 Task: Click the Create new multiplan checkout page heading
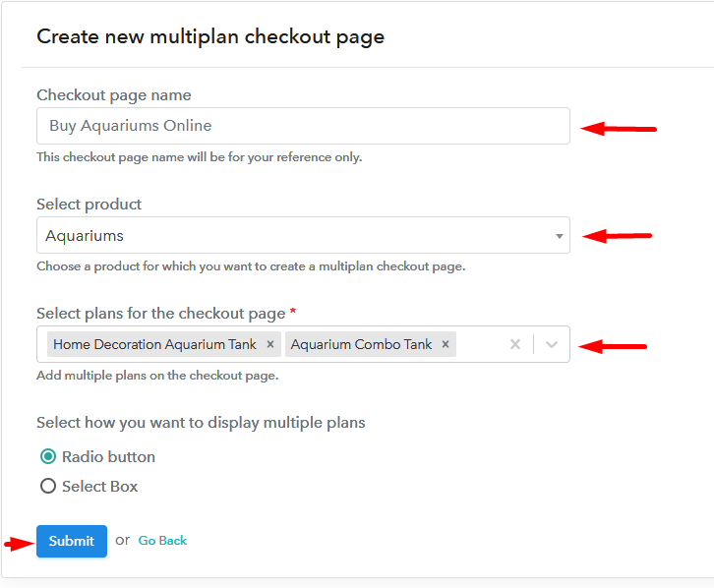210,36
